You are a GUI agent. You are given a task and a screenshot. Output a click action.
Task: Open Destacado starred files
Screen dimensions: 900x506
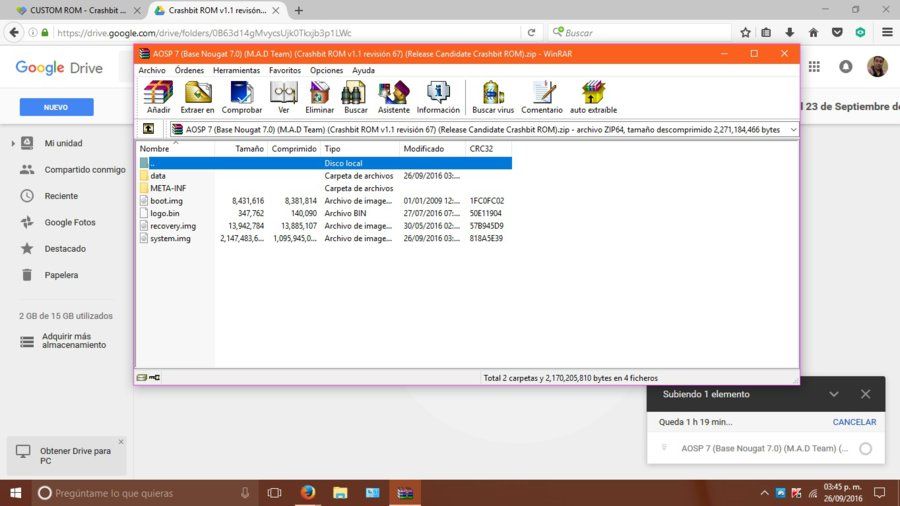coord(65,248)
